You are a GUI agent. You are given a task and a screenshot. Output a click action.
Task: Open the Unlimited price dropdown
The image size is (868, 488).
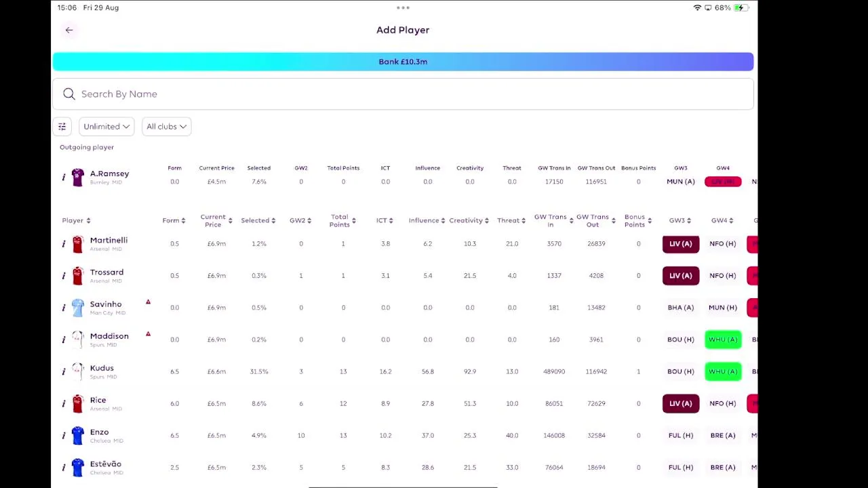[x=106, y=127]
